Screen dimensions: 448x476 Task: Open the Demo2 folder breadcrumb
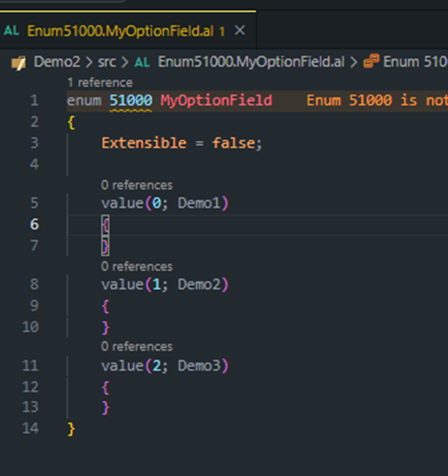click(x=57, y=62)
